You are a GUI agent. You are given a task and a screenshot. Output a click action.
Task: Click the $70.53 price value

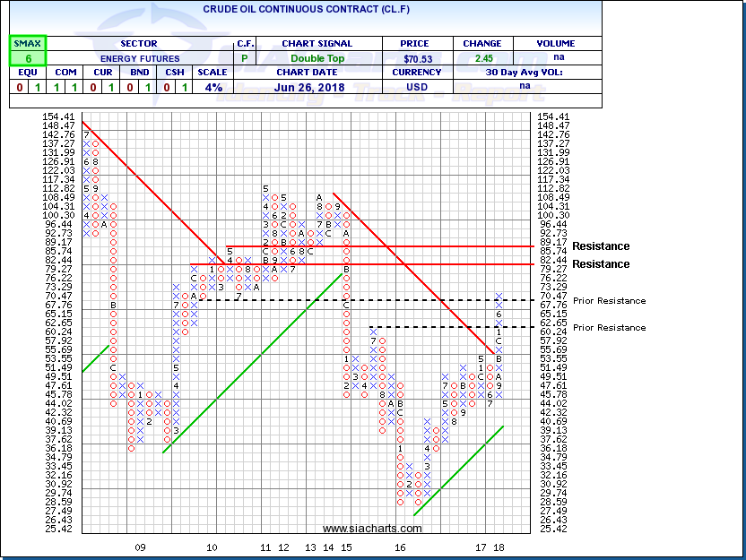coord(417,58)
